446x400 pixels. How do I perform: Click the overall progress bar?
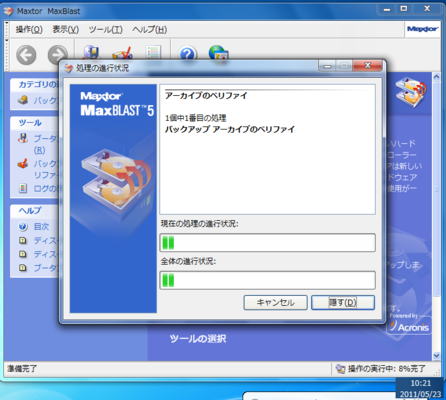click(x=268, y=280)
